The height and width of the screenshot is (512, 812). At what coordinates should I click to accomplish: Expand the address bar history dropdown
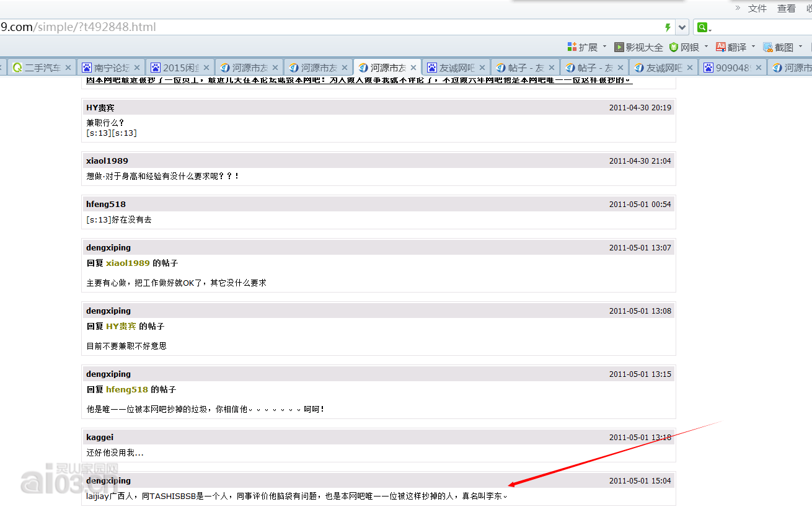pos(682,27)
